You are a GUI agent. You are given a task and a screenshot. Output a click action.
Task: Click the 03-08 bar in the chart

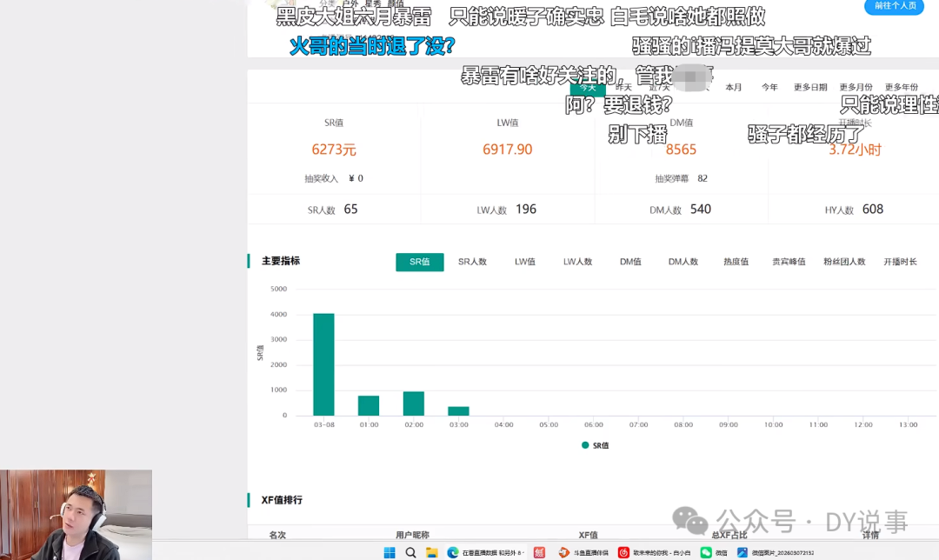click(x=324, y=364)
